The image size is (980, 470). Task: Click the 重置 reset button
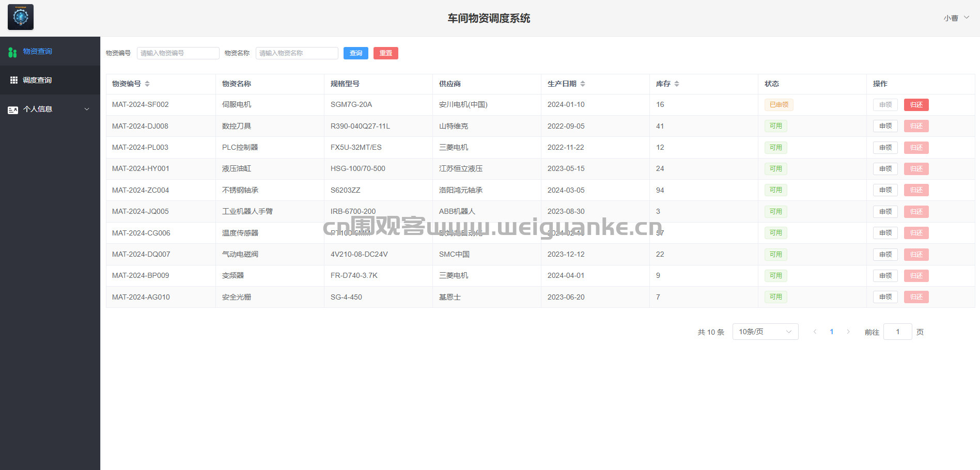click(386, 53)
